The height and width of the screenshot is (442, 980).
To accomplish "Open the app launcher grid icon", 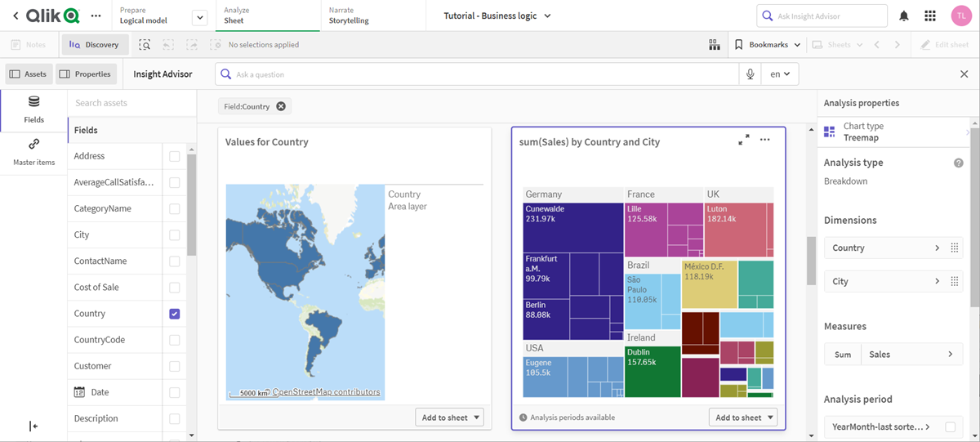I will point(930,16).
